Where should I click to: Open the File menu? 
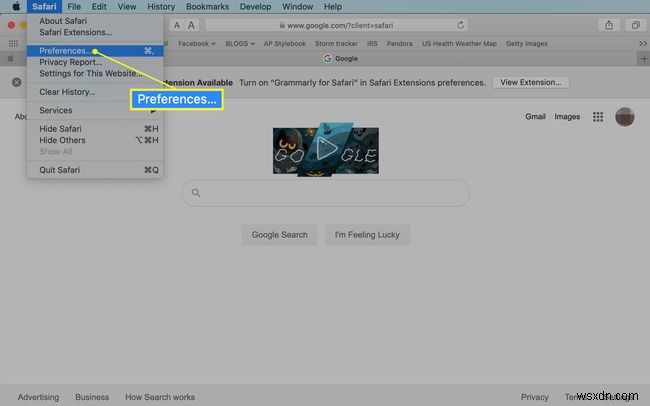[74, 7]
